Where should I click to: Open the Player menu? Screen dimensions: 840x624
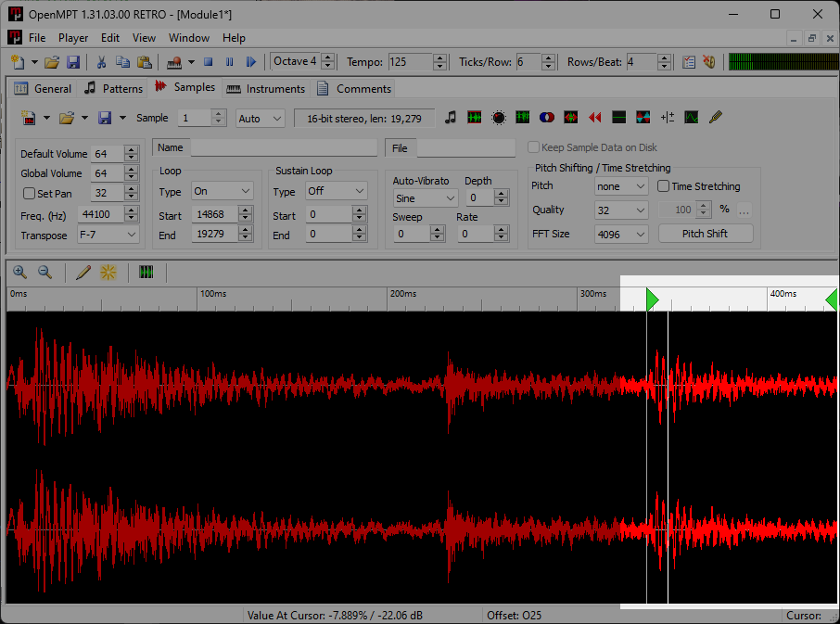click(x=73, y=38)
